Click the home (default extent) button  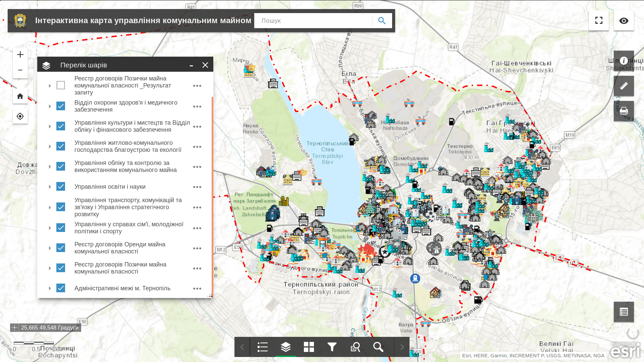point(20,96)
